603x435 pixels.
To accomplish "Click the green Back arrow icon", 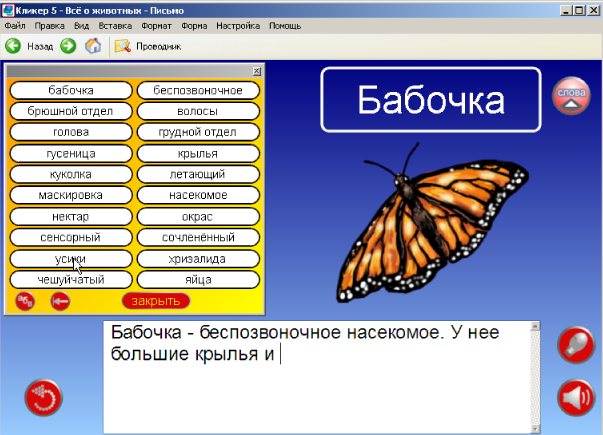I will click(x=14, y=46).
